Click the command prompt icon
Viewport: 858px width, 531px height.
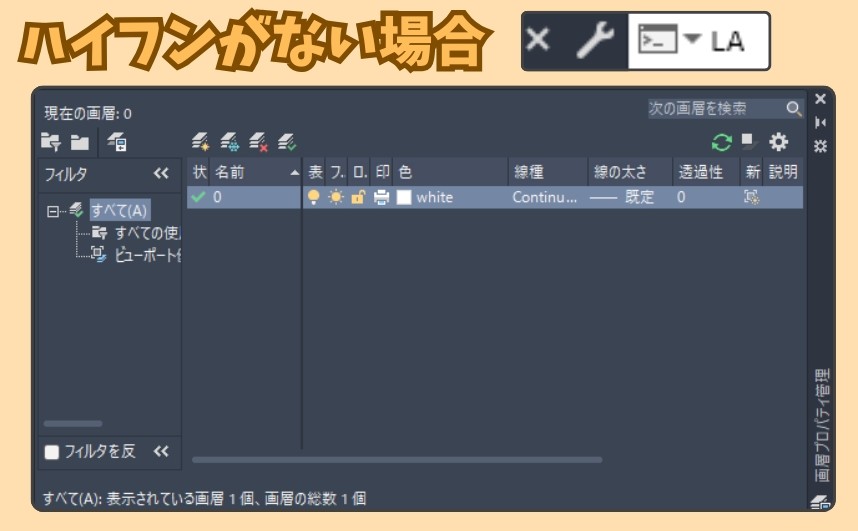point(658,39)
